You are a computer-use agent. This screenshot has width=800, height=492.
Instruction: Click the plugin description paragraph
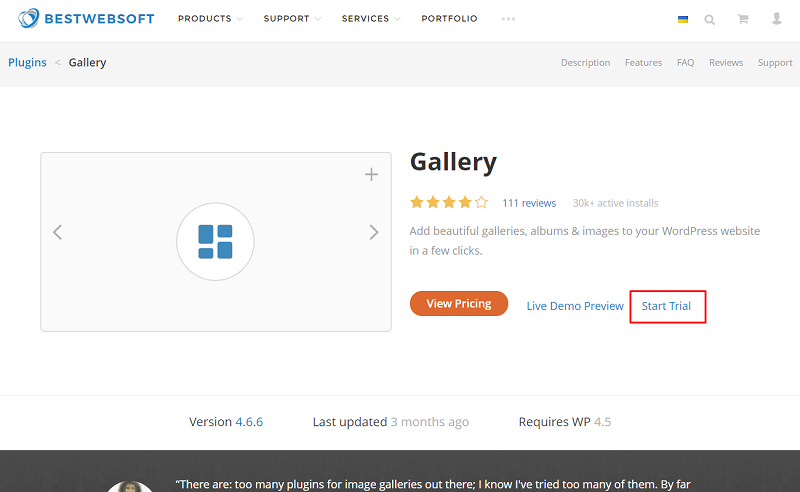point(585,240)
